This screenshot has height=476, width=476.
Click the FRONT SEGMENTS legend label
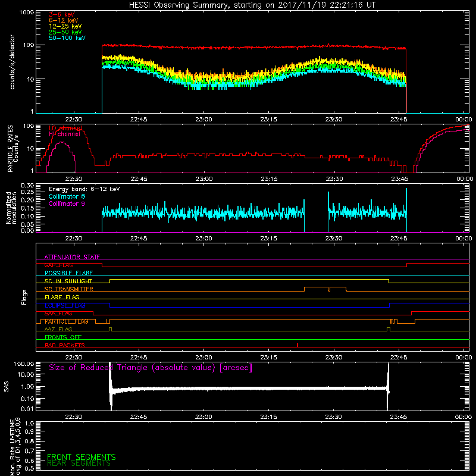(82, 457)
